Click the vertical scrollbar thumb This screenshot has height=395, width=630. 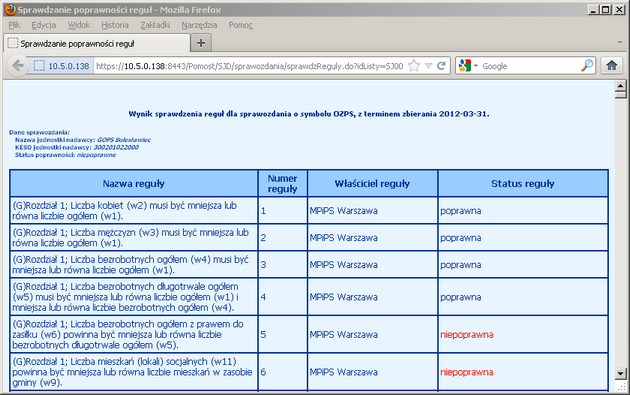620,94
